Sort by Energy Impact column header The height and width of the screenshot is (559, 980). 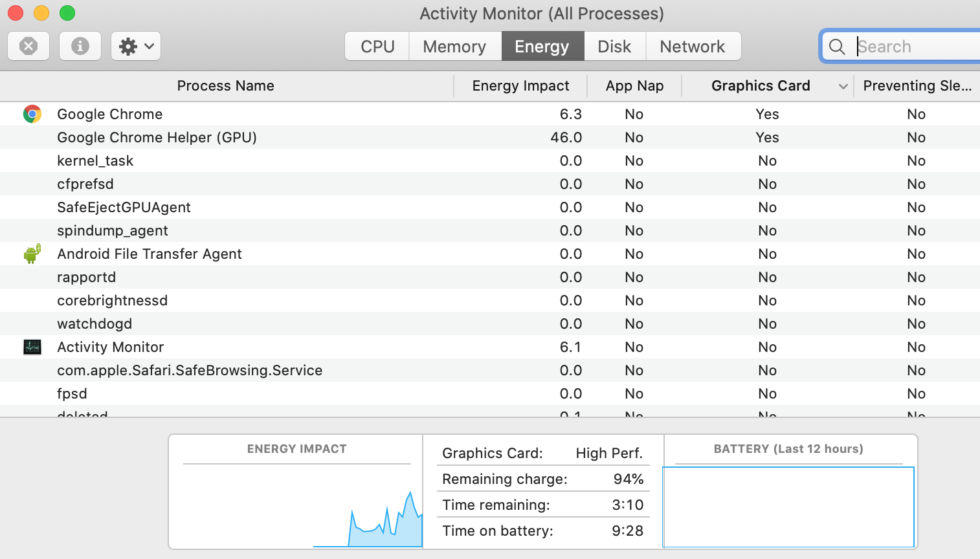click(520, 86)
